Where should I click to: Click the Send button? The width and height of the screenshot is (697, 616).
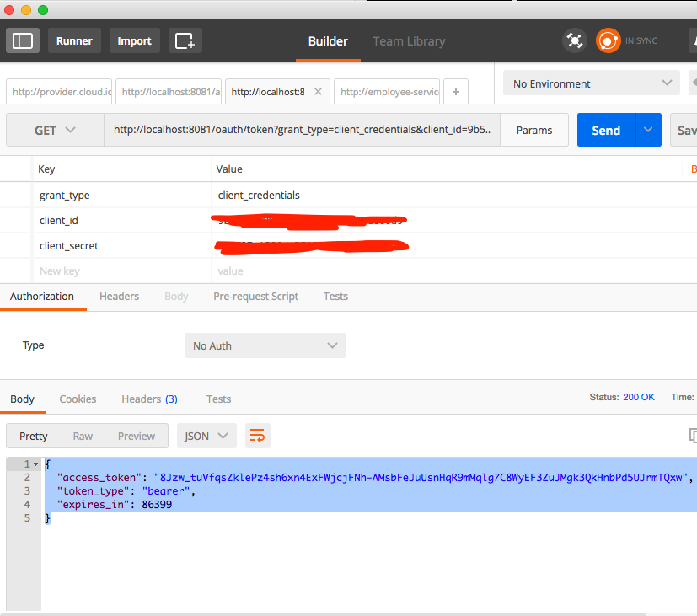606,130
